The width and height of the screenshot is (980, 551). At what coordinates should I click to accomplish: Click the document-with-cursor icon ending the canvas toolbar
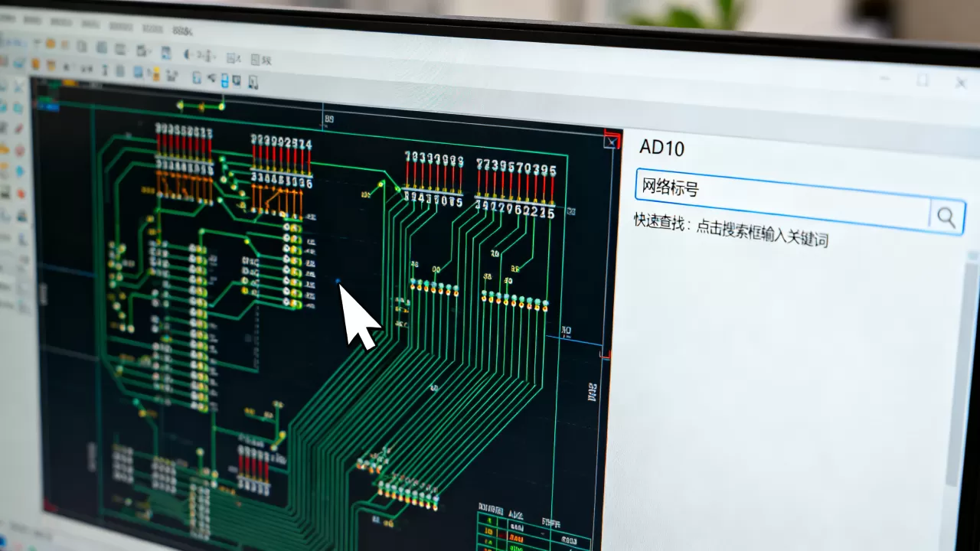coord(253,82)
